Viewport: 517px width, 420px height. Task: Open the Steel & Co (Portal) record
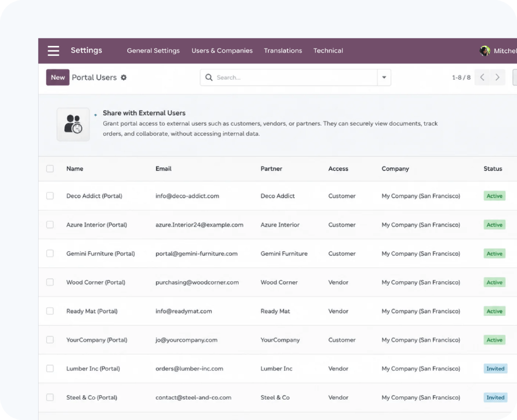(92, 398)
